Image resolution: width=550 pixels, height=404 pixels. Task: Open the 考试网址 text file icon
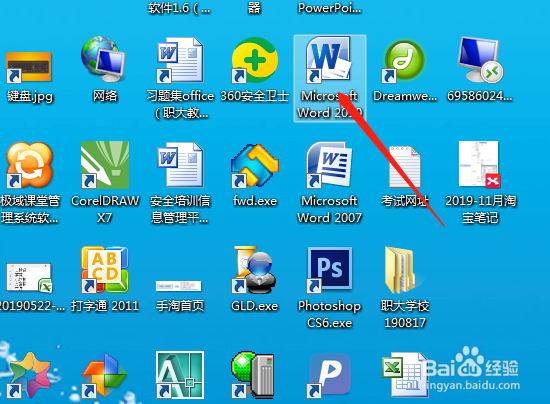405,167
